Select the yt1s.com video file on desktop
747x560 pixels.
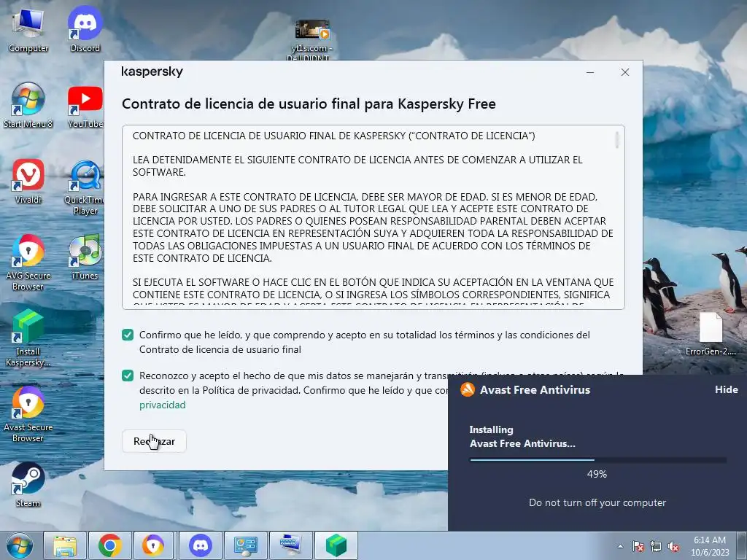(x=311, y=40)
